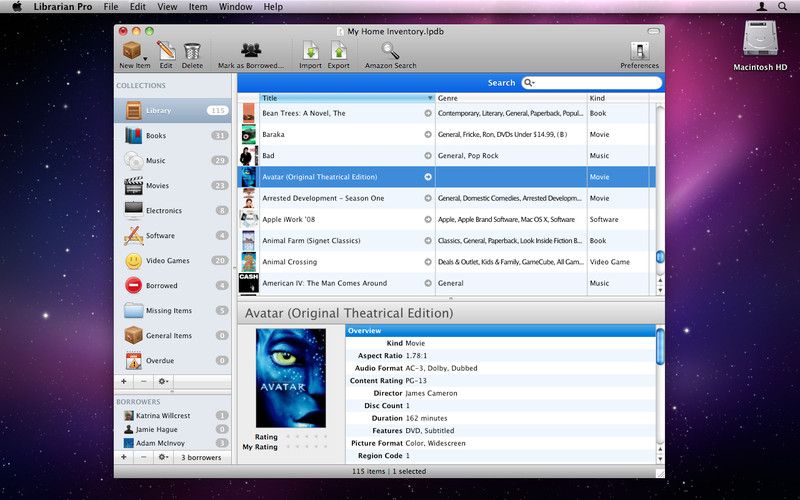Select the Missing Items collection
This screenshot has width=800, height=500.
[173, 310]
